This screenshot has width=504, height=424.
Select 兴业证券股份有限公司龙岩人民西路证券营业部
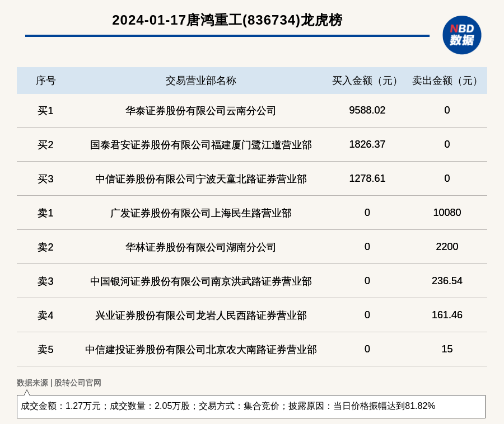click(x=201, y=315)
